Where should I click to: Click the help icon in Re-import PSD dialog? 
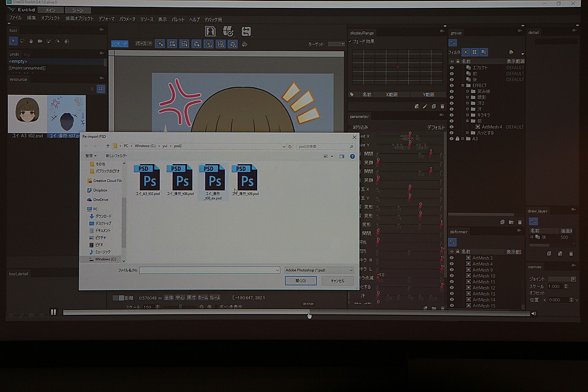352,156
